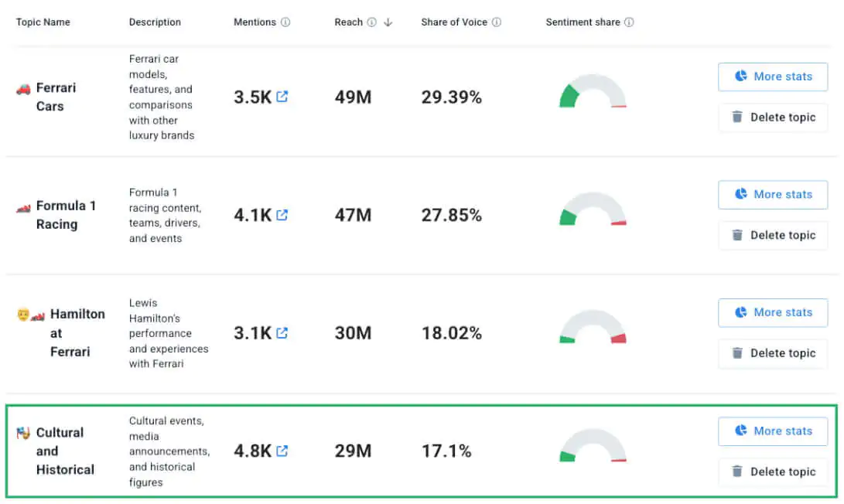The width and height of the screenshot is (844, 504).
Task: Click the info icon next to Sentiment share
Action: point(629,22)
